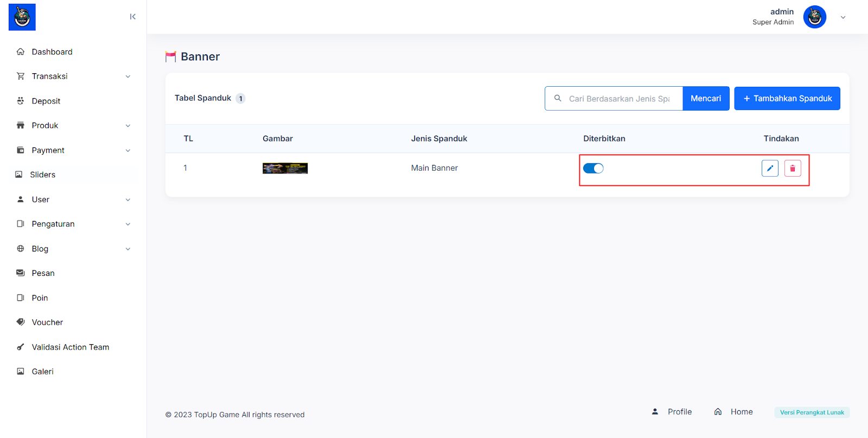Viewport: 868px width, 438px height.
Task: Click the Main Banner cell text
Action: tap(435, 168)
